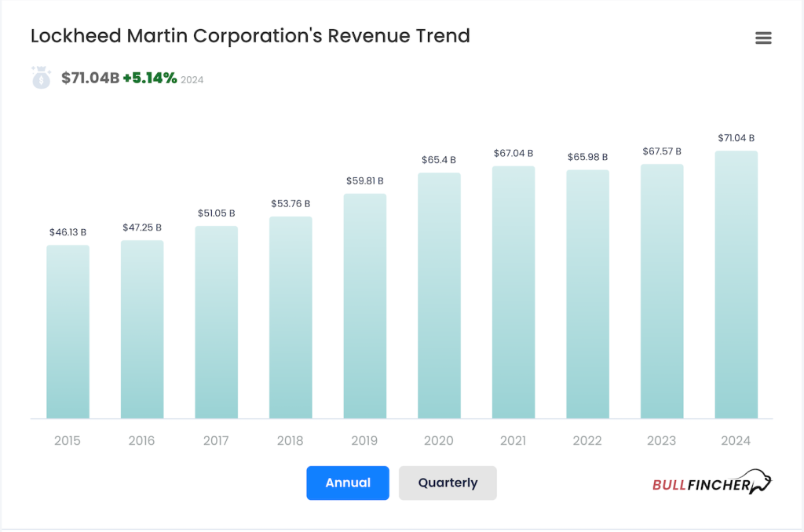Select the 2019 revenue bar
804x532 pixels.
click(364, 306)
